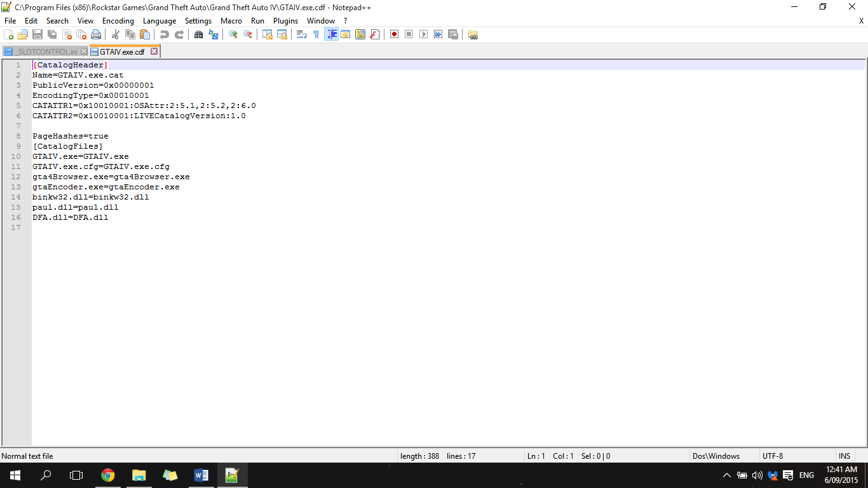Click the Close document toolbar icon
The image size is (868, 488).
(67, 34)
